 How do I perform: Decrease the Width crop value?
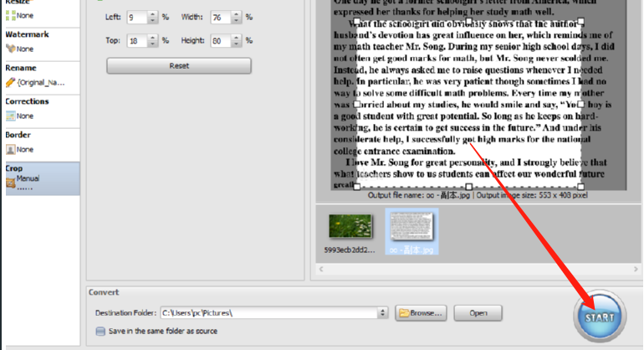tap(236, 21)
